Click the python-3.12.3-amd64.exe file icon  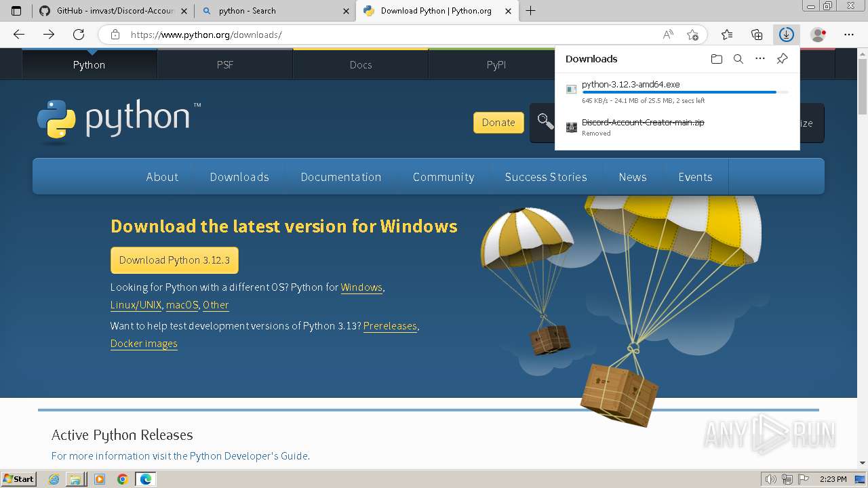click(x=571, y=89)
